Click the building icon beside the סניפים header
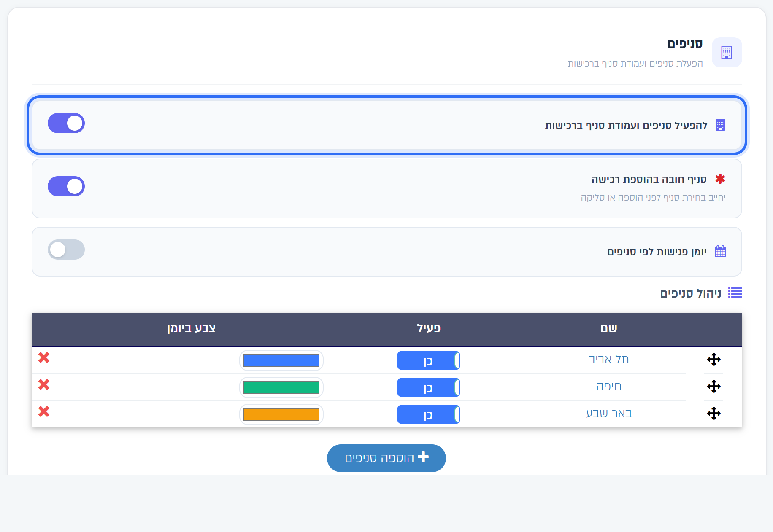The width and height of the screenshot is (773, 532). [727, 52]
